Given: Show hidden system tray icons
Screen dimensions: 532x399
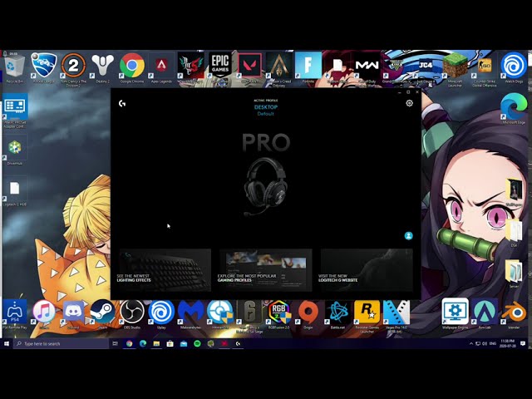Looking at the screenshot, I should coord(471,343).
